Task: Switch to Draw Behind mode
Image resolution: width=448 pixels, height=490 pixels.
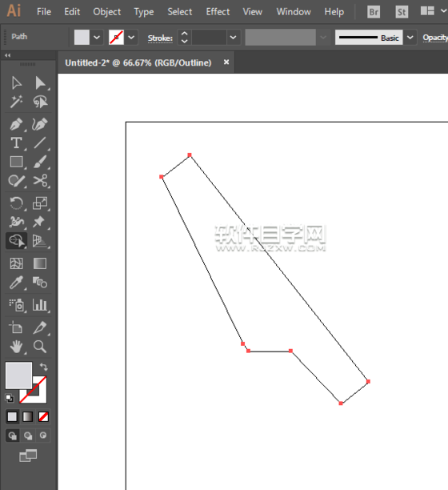Action: pos(28,436)
